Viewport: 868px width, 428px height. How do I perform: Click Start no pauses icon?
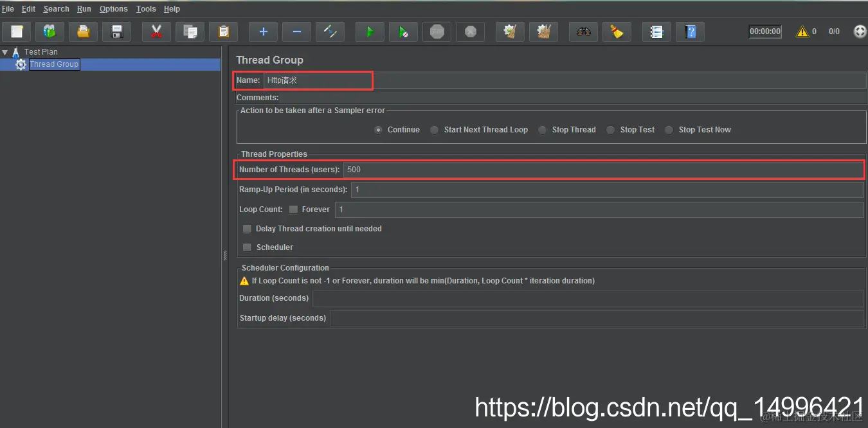point(403,31)
